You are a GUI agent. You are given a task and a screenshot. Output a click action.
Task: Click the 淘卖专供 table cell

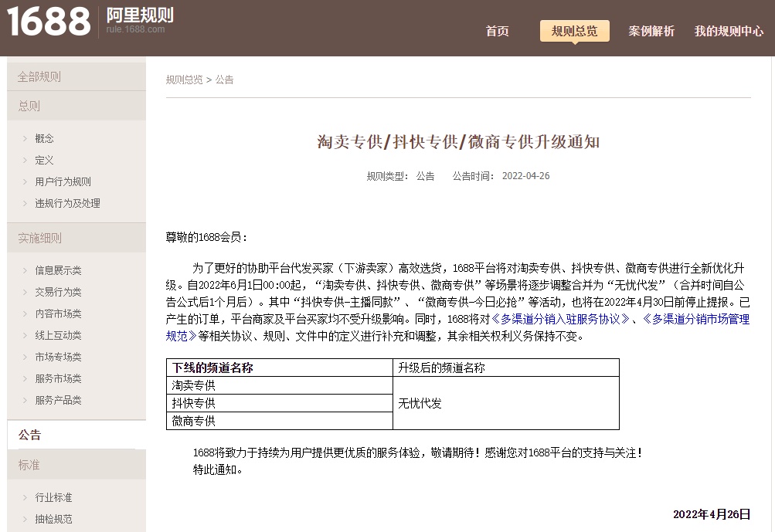(x=280, y=385)
